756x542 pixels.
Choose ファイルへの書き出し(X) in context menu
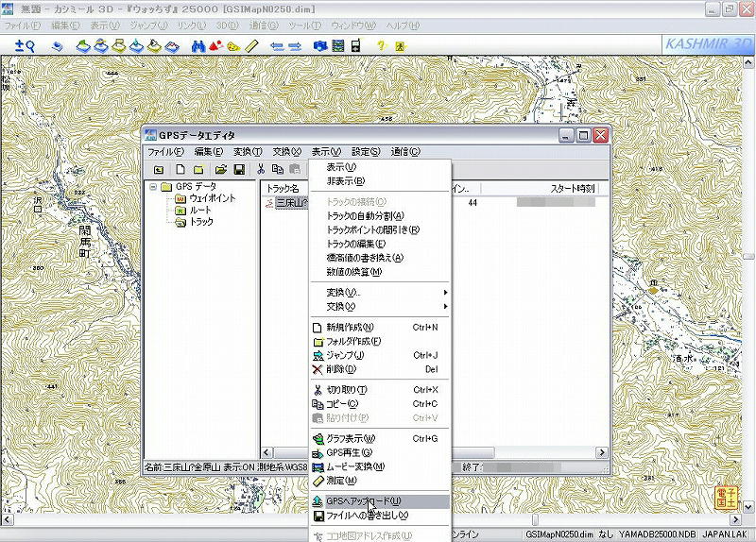(381, 516)
